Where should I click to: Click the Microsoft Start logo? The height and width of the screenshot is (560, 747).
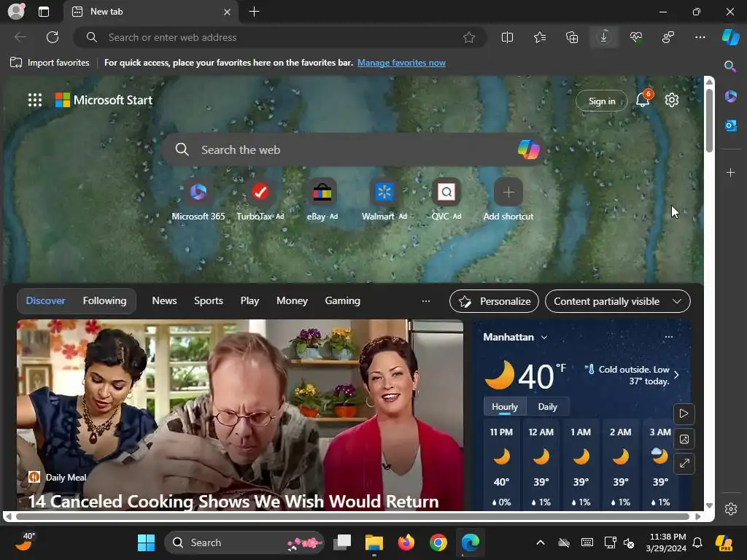tap(104, 100)
